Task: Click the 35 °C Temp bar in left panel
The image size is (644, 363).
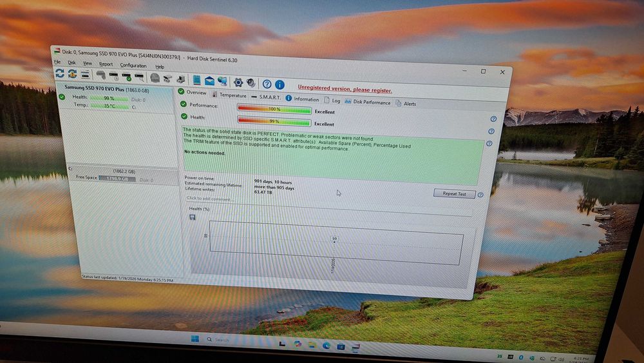Action: coord(109,106)
